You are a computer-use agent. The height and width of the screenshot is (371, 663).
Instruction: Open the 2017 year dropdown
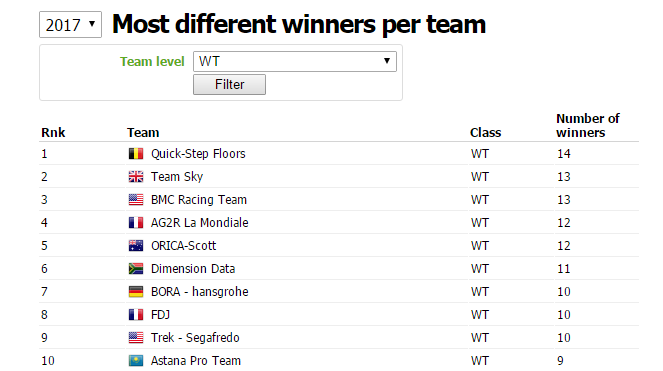coord(70,25)
